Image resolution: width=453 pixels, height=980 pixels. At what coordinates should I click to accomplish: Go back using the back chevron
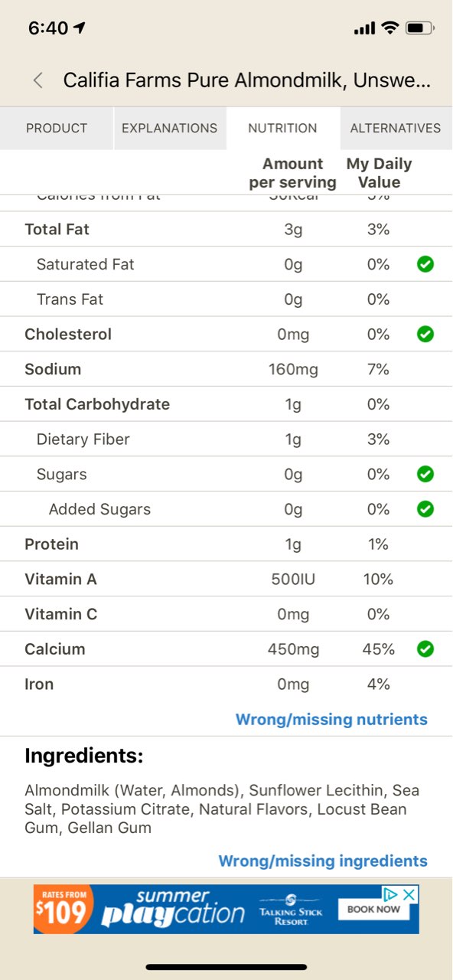pos(37,80)
